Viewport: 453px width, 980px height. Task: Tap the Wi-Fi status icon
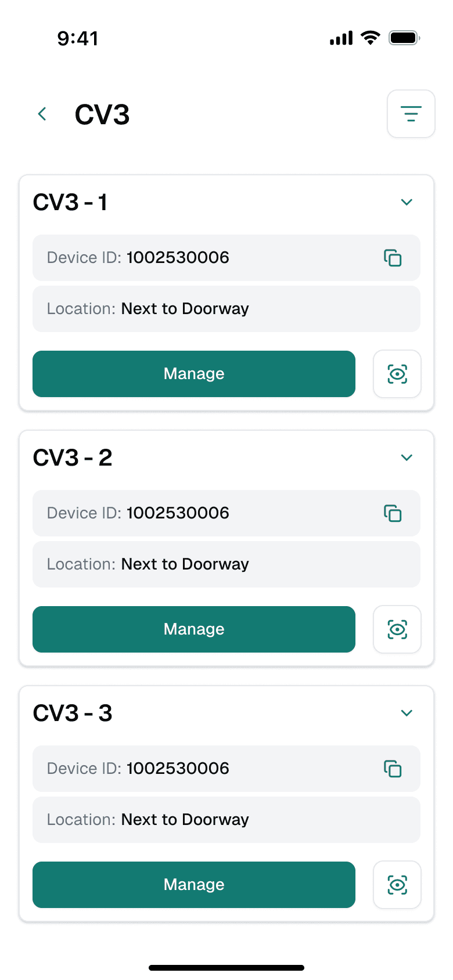point(370,38)
